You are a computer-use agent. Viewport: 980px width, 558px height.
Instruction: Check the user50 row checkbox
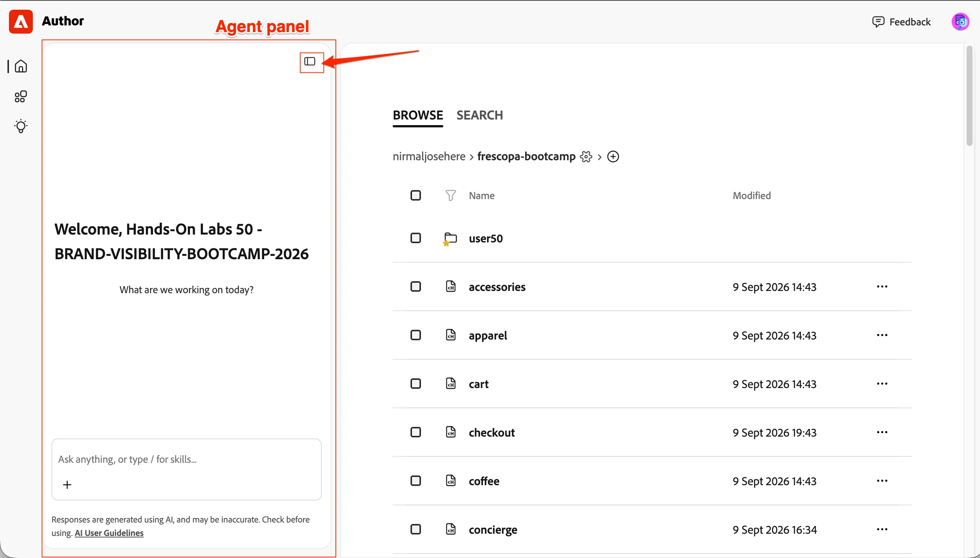point(416,238)
